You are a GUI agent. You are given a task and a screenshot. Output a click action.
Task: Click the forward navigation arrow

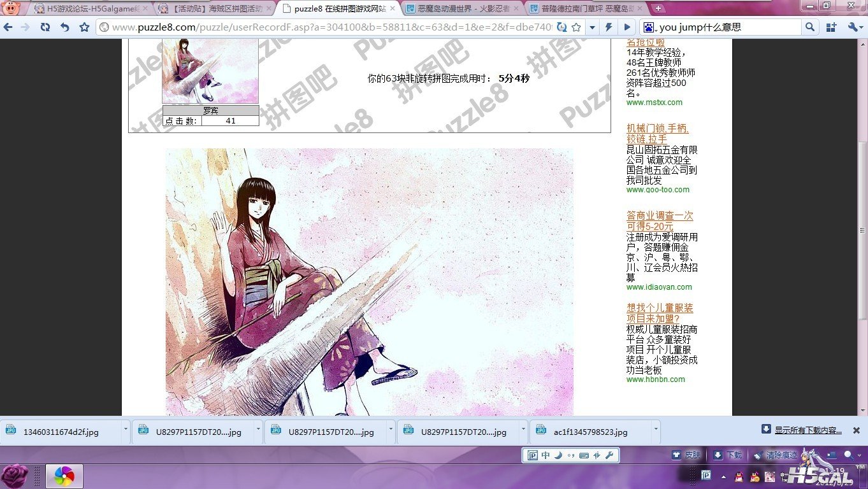pos(25,27)
